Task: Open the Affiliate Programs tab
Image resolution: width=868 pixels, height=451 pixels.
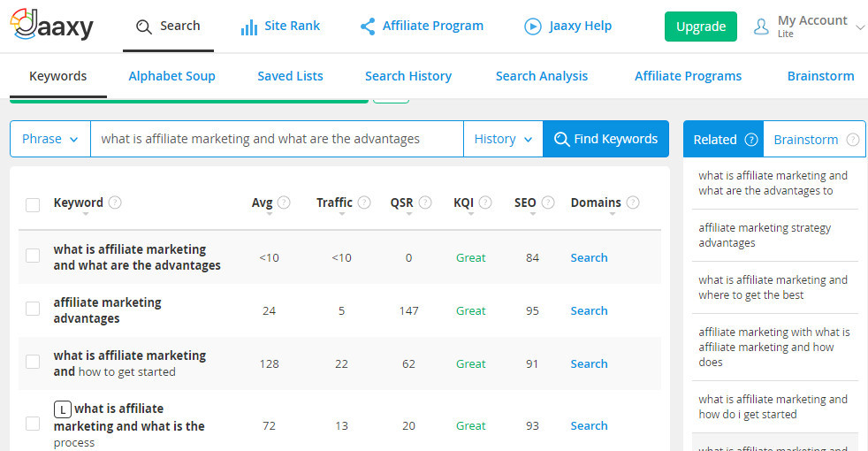Action: (x=688, y=76)
